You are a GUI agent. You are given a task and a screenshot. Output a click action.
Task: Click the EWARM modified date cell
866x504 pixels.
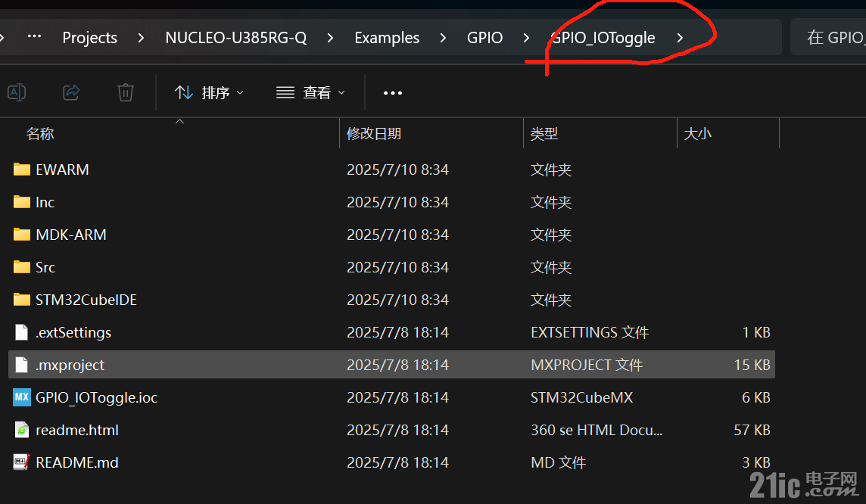coord(397,170)
